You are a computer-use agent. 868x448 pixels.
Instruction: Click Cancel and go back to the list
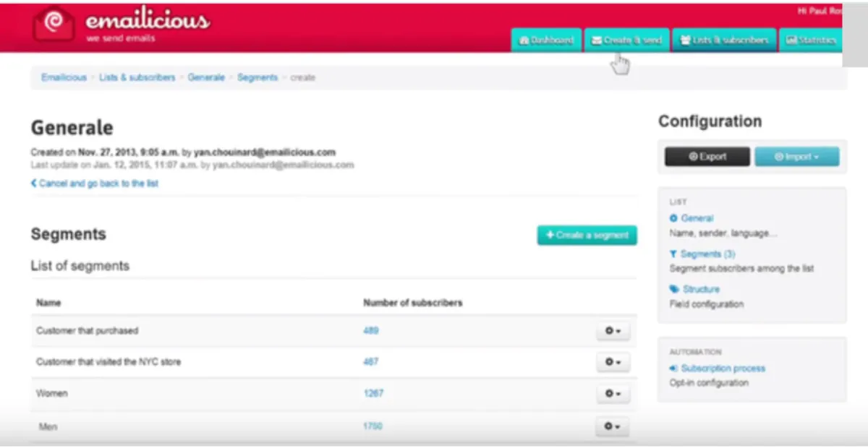click(95, 184)
